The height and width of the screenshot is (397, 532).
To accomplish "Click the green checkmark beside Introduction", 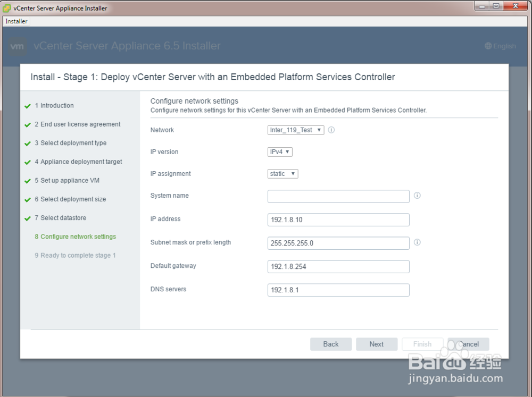I will (x=28, y=106).
